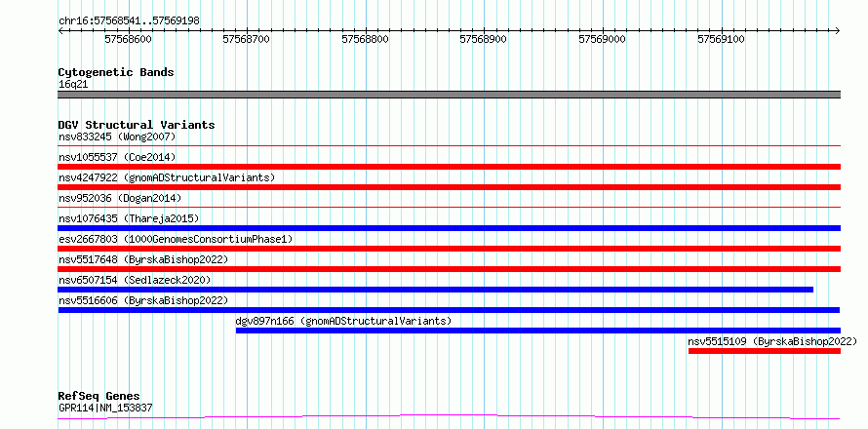Image resolution: width=868 pixels, height=429 pixels.
Task: Click the 57568900 ruler tick label
Action: pos(484,39)
